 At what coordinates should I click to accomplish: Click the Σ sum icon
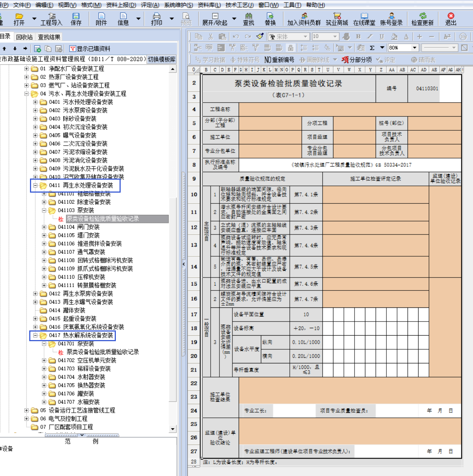pos(372,48)
